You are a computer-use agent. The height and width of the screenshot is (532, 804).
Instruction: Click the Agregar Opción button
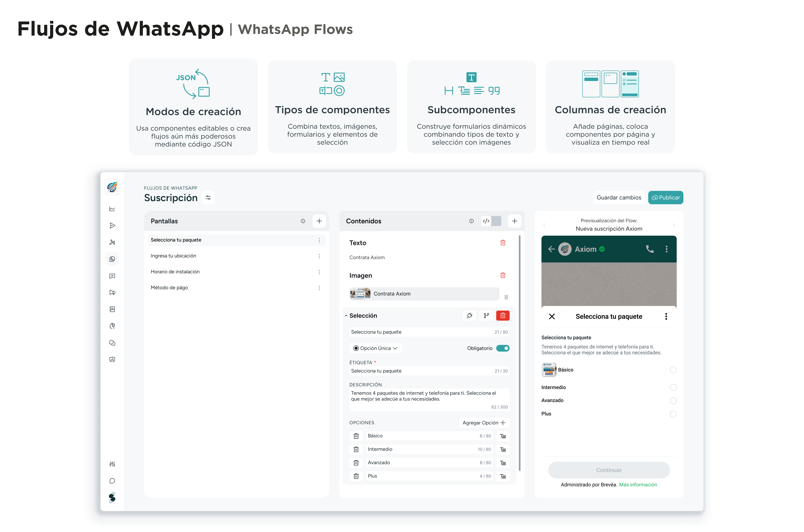(484, 423)
